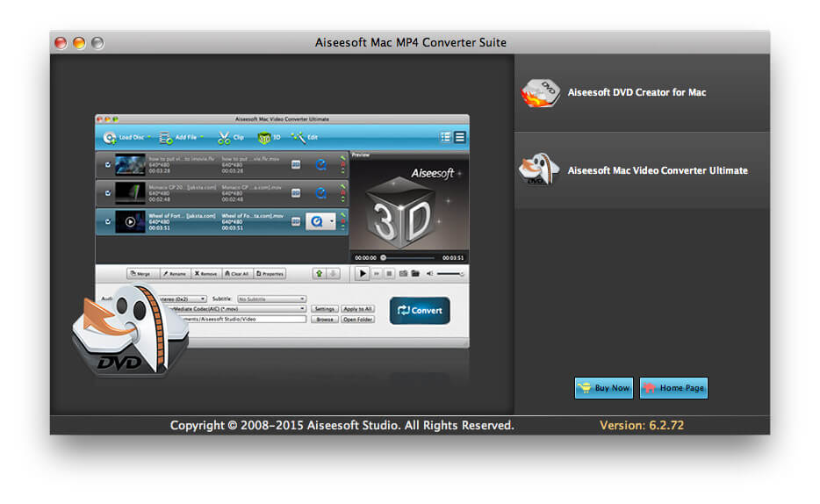Click the 'Version: 6.2.72' text
The width and height of the screenshot is (820, 504).
642,425
